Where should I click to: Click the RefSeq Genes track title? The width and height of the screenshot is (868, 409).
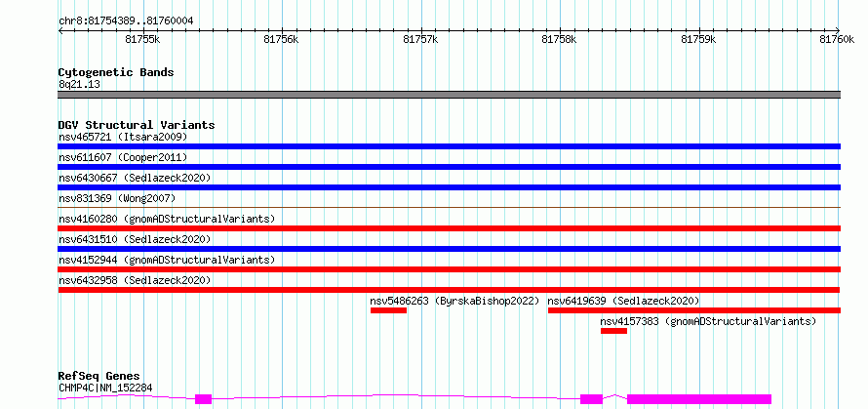click(x=99, y=377)
